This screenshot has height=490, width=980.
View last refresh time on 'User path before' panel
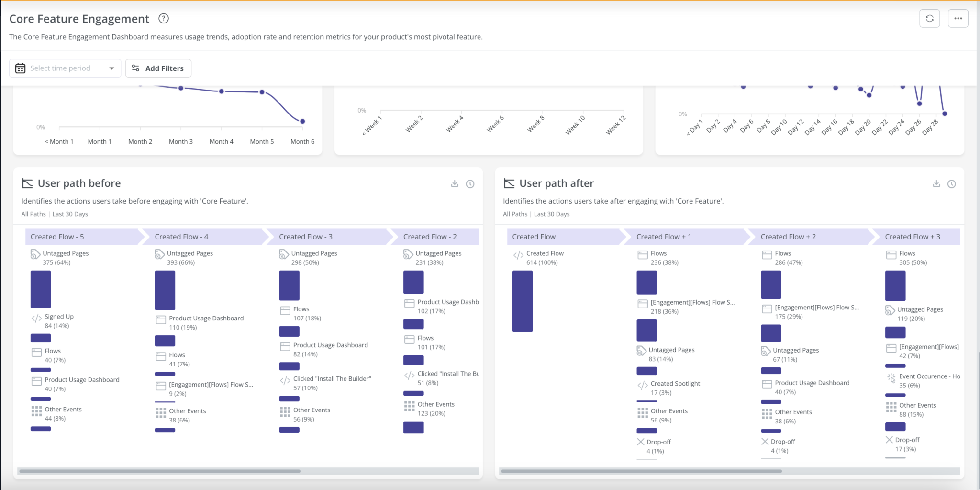[x=470, y=184]
